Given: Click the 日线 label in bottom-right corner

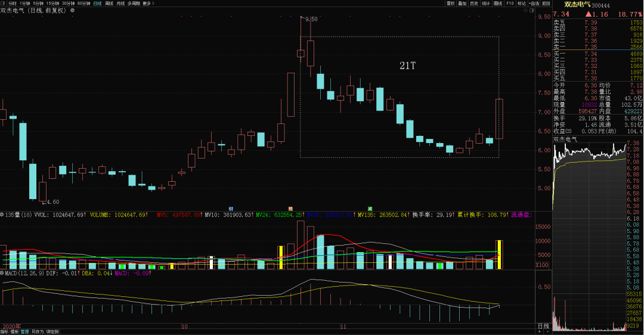Looking at the screenshot, I should [543, 326].
